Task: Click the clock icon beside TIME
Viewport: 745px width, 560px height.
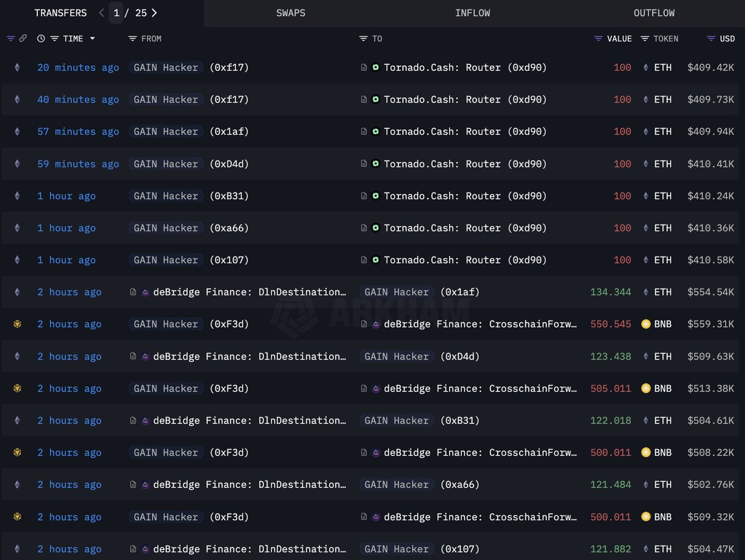Action: pos(41,38)
